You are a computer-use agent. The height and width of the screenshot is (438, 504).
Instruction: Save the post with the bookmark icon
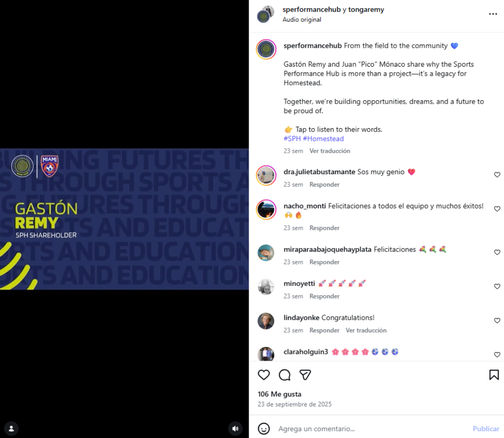point(494,375)
